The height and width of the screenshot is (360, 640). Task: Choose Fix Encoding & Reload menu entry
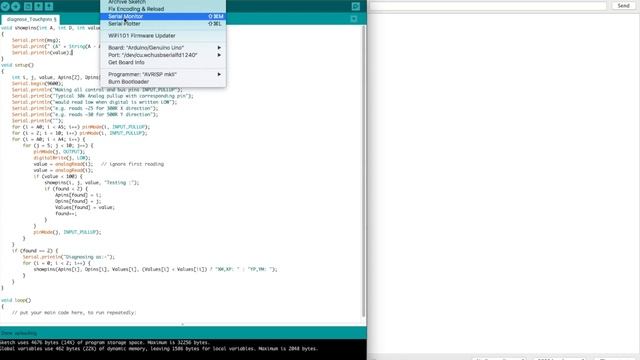coord(163,9)
